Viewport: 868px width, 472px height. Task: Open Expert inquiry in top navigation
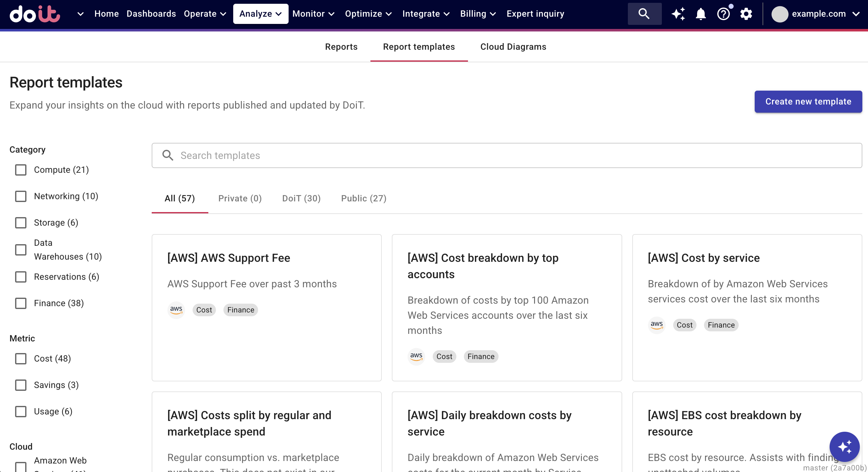pos(535,14)
